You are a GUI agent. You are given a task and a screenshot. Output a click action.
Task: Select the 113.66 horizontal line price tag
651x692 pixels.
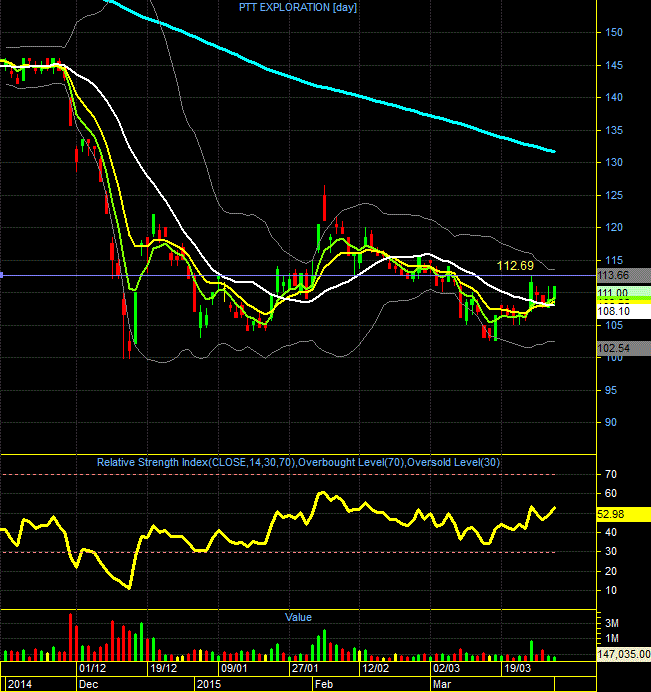pos(624,275)
